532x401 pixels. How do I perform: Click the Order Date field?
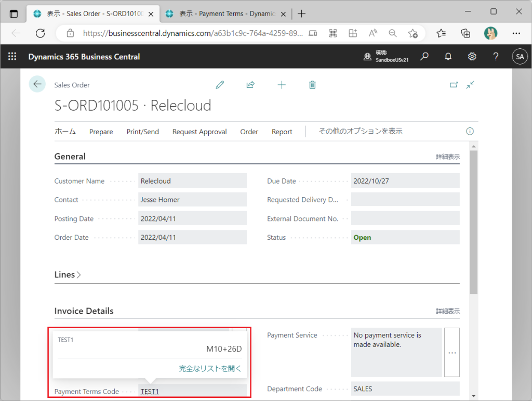coord(192,237)
